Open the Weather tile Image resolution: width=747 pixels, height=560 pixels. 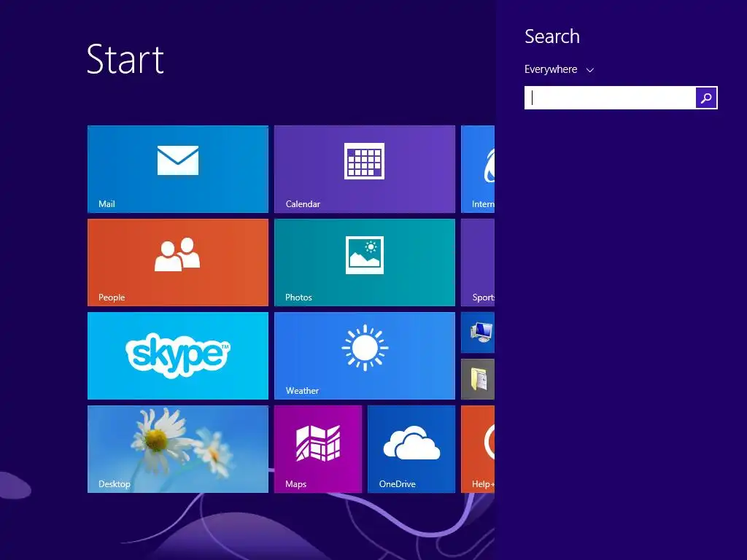[x=365, y=356]
